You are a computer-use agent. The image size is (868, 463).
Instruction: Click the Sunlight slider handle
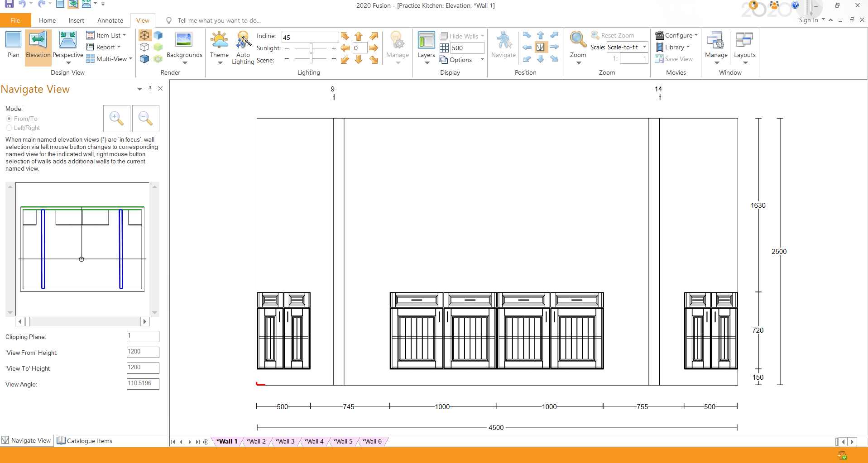311,48
